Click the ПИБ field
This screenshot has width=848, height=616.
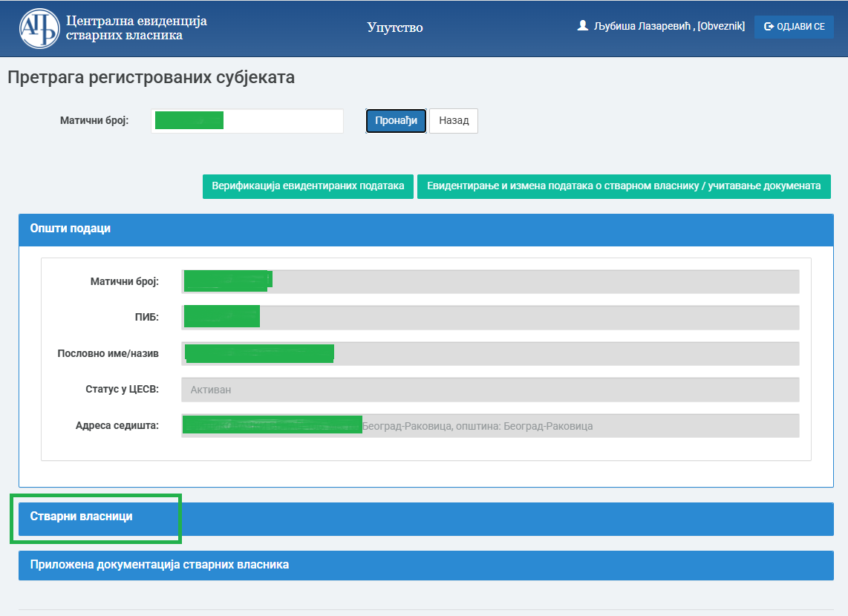click(x=490, y=317)
